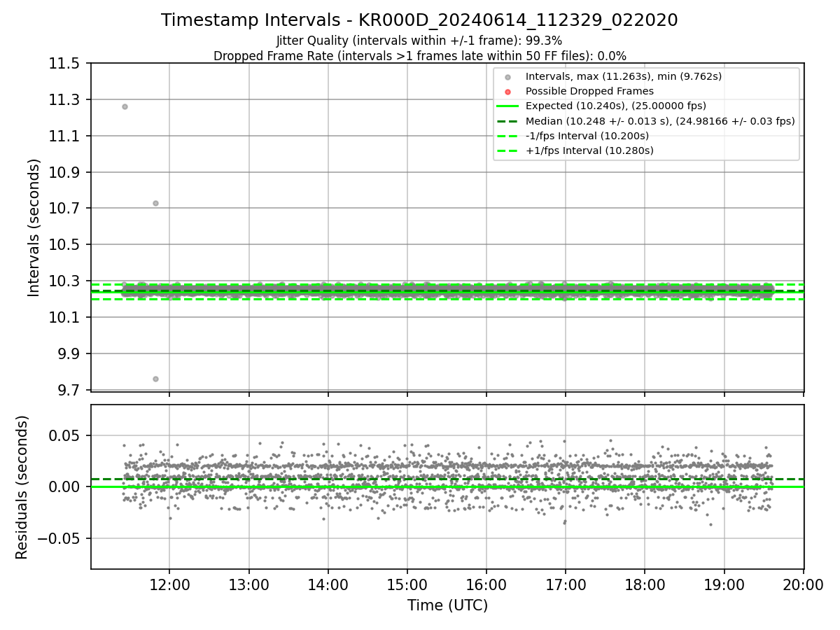Click legend entry '-1/fps Interval (10.200s)'

tap(587, 136)
